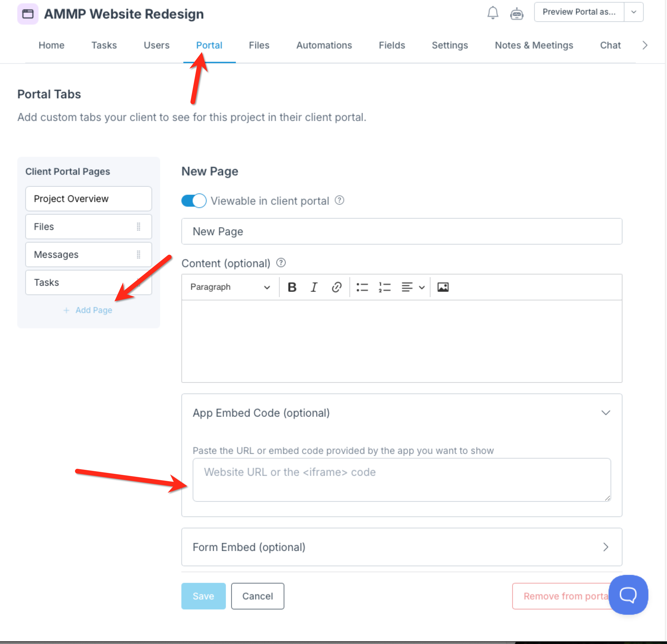667x644 pixels.
Task: Open the Paragraph style dropdown
Action: pyautogui.click(x=230, y=287)
